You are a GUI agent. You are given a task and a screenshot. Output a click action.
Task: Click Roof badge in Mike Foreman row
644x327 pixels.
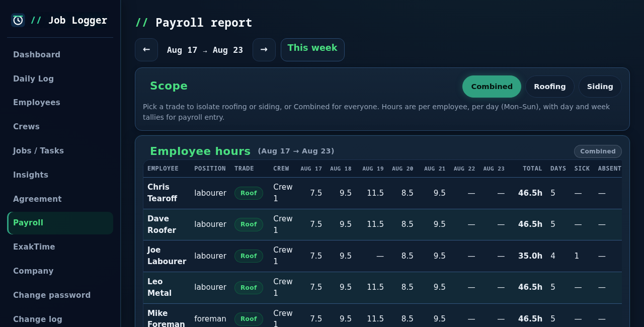pos(249,319)
